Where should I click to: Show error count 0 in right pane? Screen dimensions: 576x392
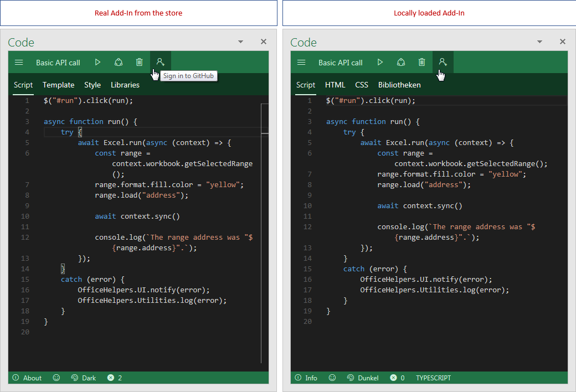[398, 378]
